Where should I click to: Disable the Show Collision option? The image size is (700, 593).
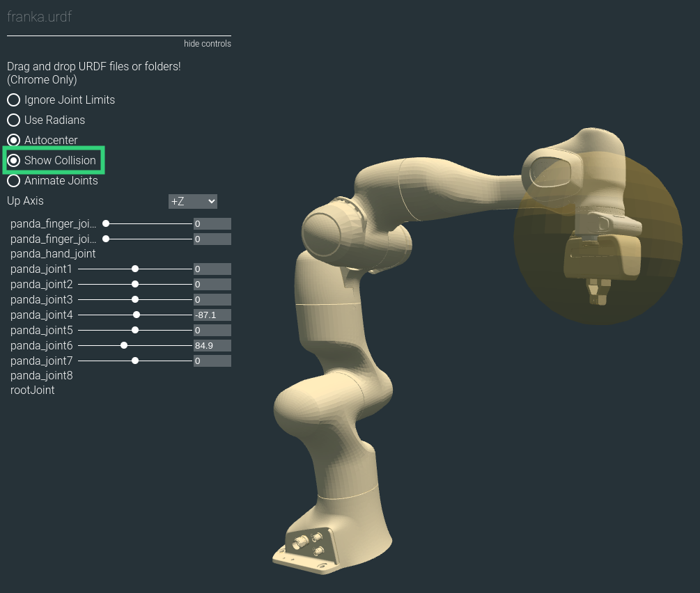14,161
